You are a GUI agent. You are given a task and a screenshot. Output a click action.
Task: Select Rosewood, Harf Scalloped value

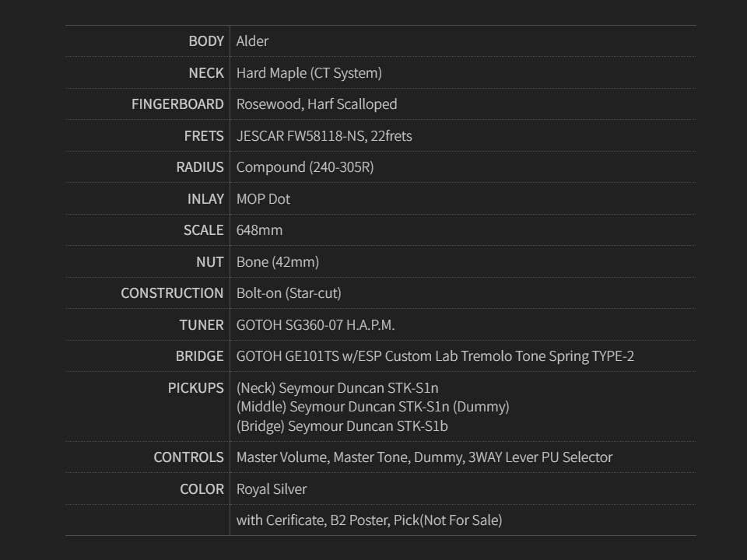317,104
